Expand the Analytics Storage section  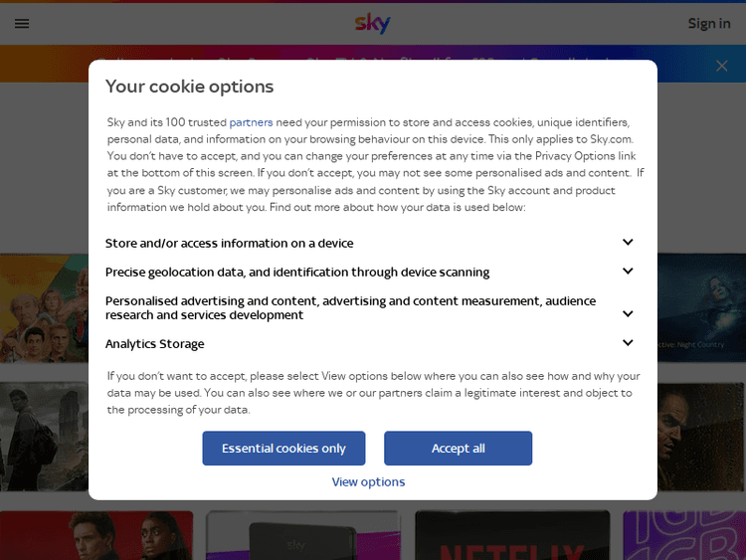point(628,343)
